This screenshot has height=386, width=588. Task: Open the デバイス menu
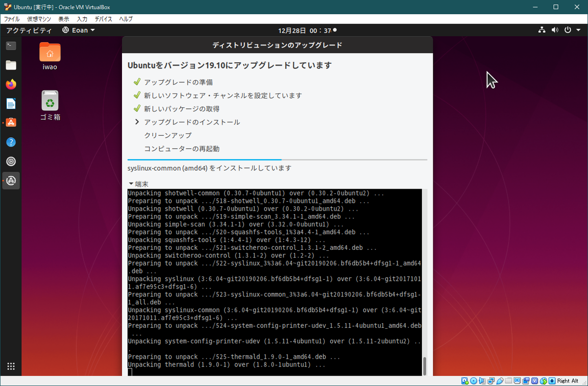pos(103,19)
